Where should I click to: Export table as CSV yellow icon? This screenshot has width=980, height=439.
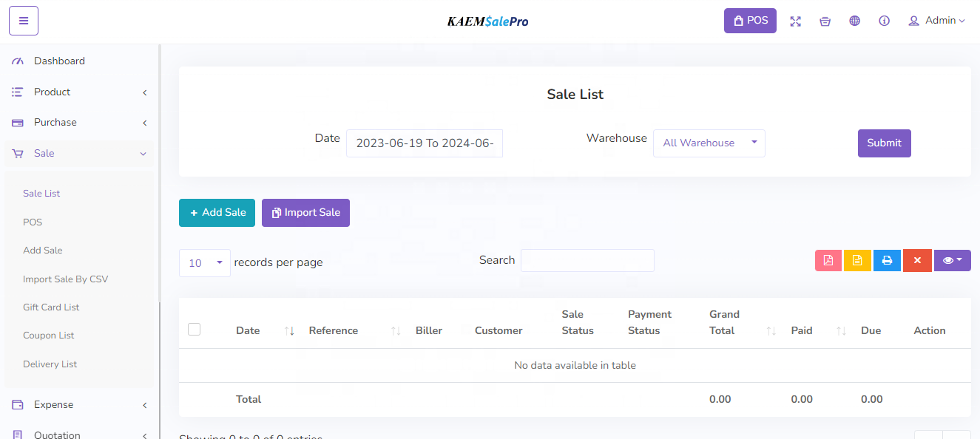[857, 260]
